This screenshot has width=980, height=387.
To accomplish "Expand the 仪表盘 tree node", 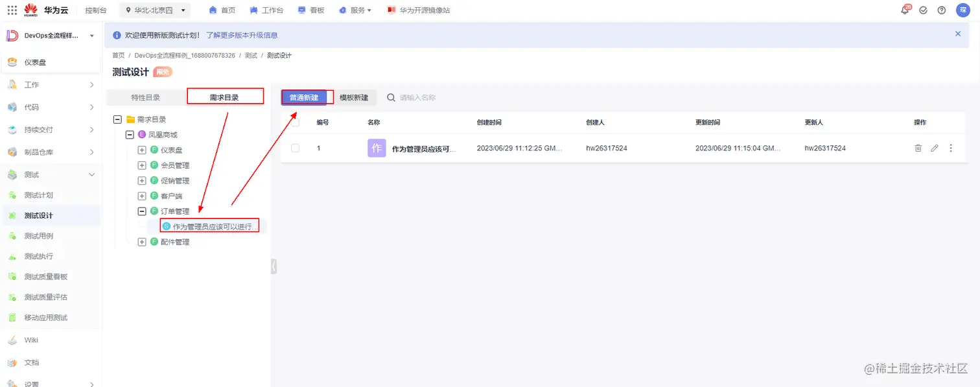I will [142, 150].
